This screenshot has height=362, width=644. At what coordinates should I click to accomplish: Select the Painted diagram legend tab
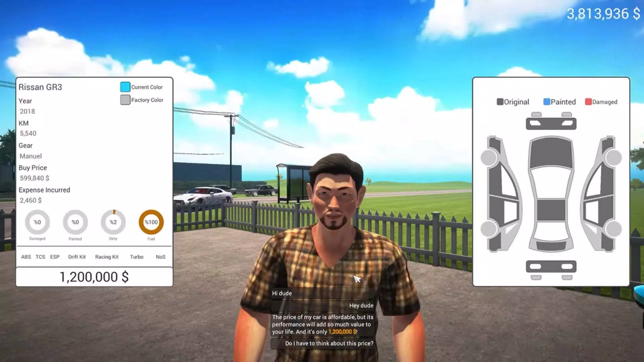558,102
